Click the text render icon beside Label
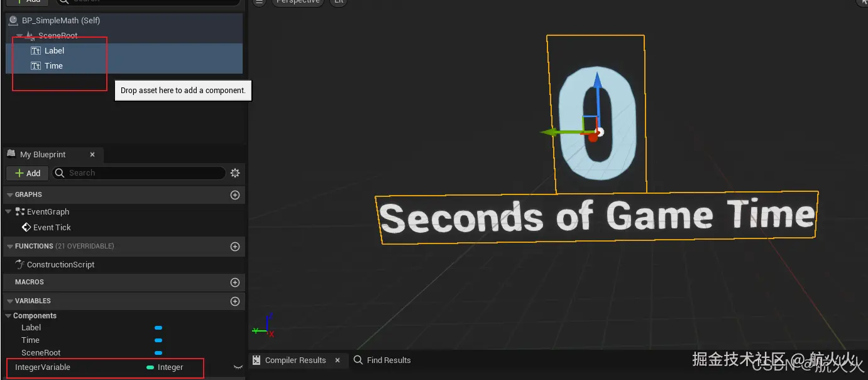This screenshot has width=868, height=380. pyautogui.click(x=36, y=50)
